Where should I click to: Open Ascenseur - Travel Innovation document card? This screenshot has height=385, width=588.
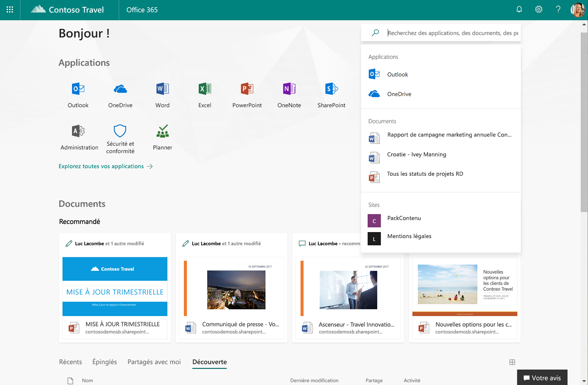348,288
